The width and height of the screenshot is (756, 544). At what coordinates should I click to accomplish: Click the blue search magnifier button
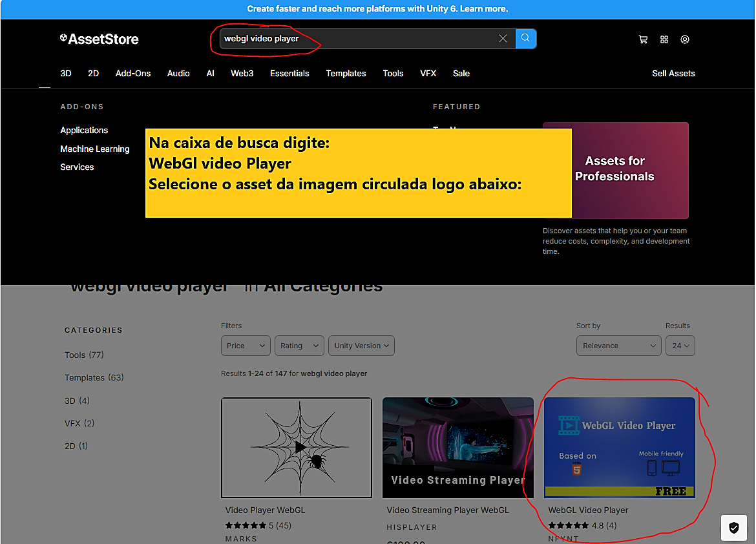pyautogui.click(x=525, y=38)
